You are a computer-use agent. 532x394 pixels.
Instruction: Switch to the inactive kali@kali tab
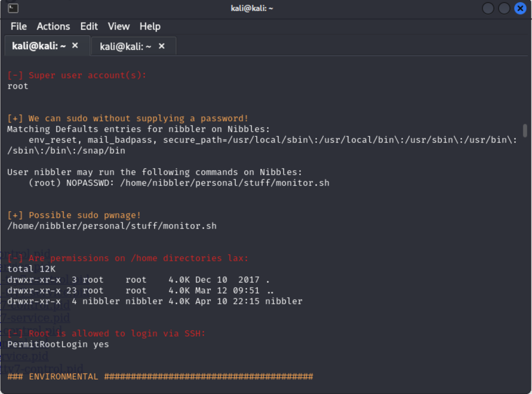[125, 47]
